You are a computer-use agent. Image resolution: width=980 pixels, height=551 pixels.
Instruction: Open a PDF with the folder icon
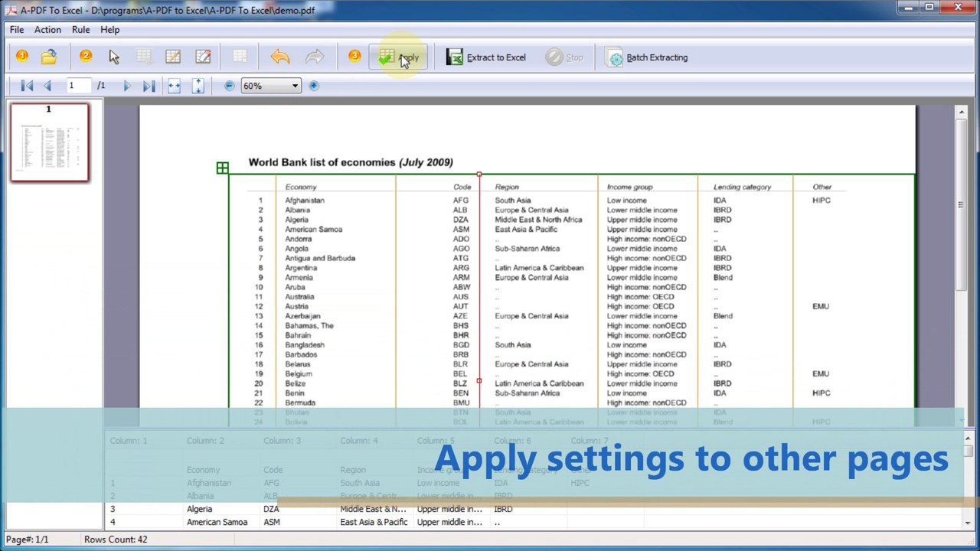(x=49, y=57)
